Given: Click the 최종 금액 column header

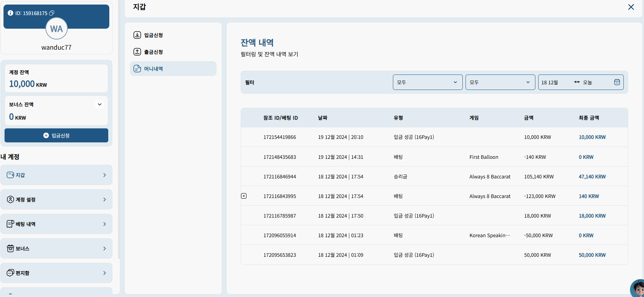Looking at the screenshot, I should tap(589, 118).
